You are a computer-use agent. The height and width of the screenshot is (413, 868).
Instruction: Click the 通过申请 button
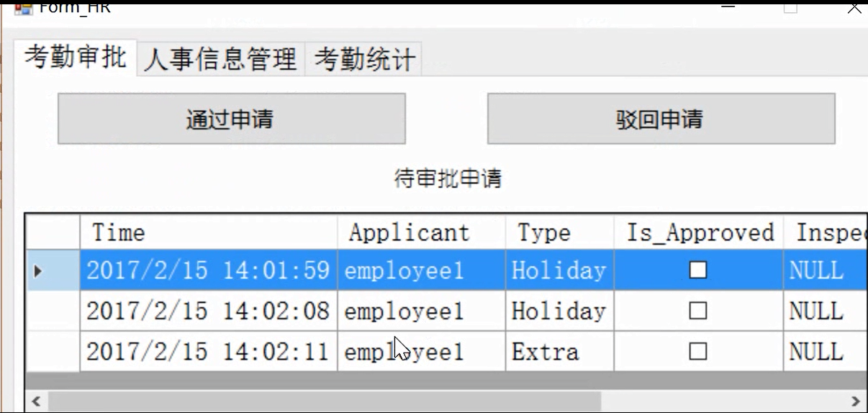232,119
